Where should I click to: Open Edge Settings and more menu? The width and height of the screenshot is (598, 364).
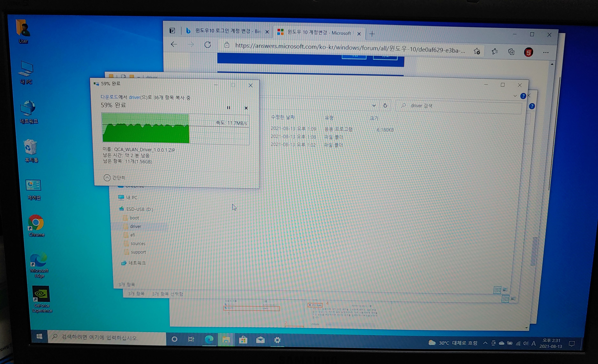click(546, 52)
